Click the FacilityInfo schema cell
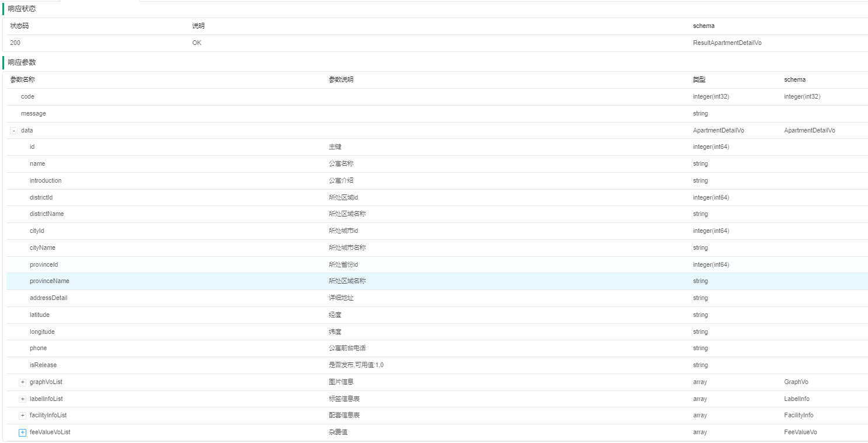Screen dimensions: 868x443 799,416
